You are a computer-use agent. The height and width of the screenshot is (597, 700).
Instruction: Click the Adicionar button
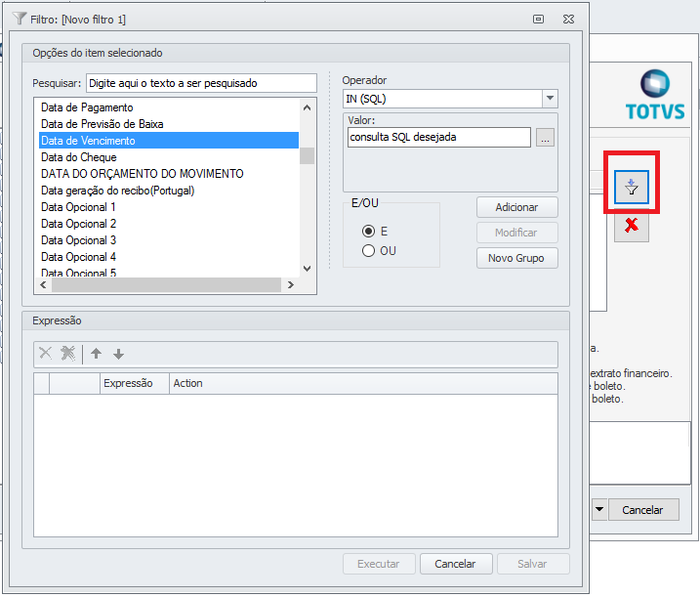click(516, 207)
